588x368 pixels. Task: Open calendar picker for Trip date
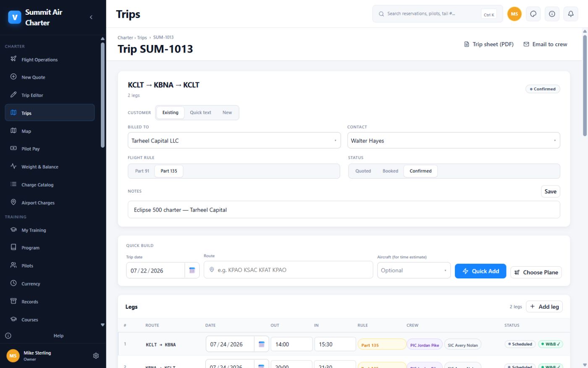coord(192,270)
